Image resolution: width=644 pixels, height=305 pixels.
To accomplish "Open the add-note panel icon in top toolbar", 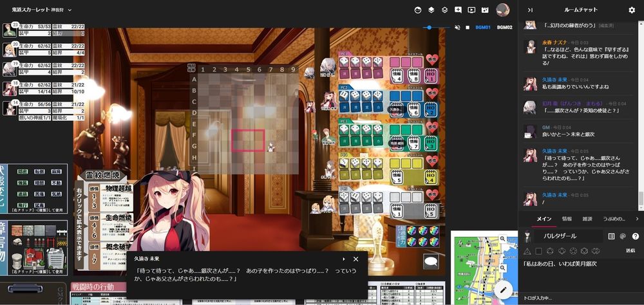I will pyautogui.click(x=458, y=10).
